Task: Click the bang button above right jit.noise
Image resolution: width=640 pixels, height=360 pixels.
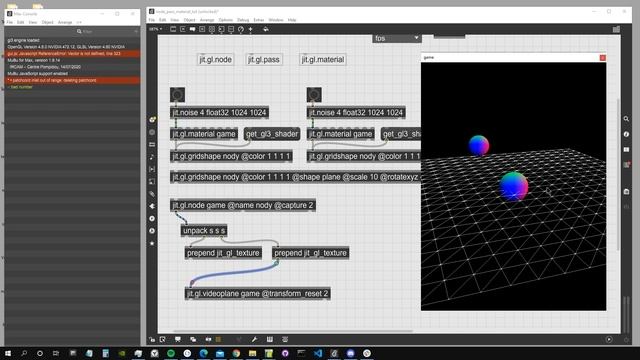Action: tap(314, 95)
